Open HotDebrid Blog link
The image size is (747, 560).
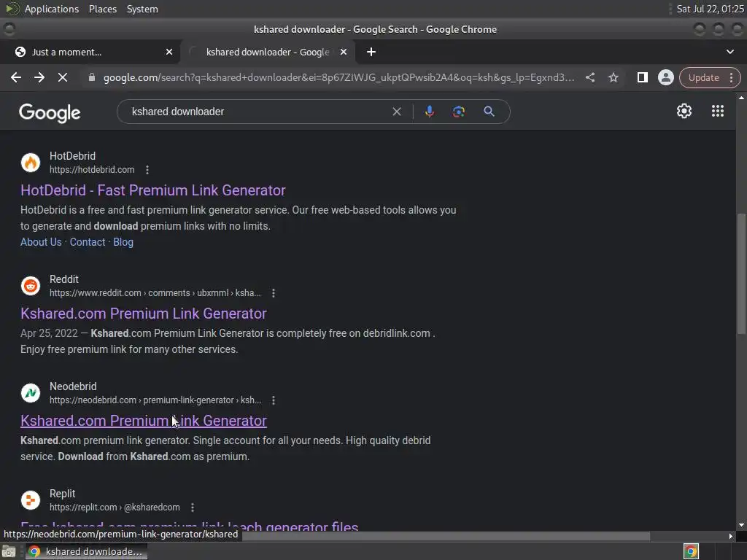123,242
